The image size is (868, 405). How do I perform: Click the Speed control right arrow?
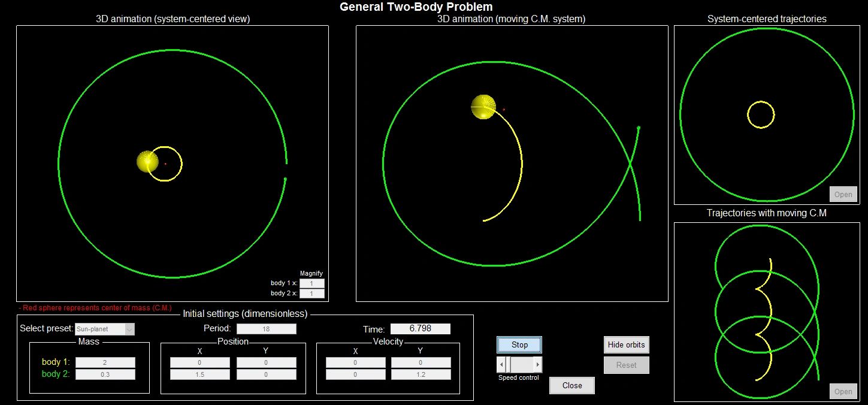click(x=537, y=364)
